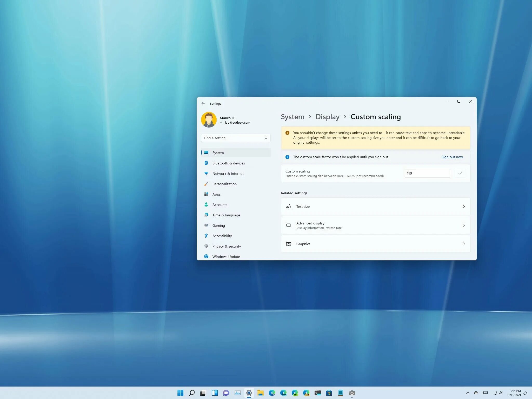Open Network & internet settings
The width and height of the screenshot is (532, 399).
tap(228, 173)
